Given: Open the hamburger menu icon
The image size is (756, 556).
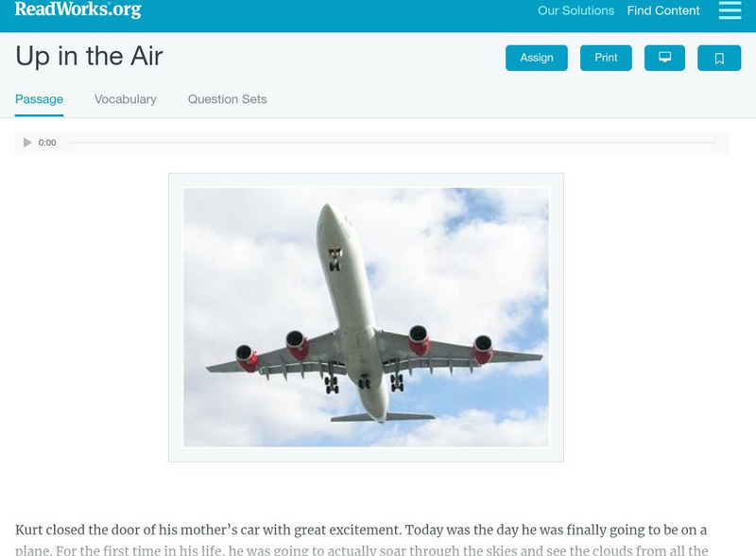Looking at the screenshot, I should [x=730, y=10].
